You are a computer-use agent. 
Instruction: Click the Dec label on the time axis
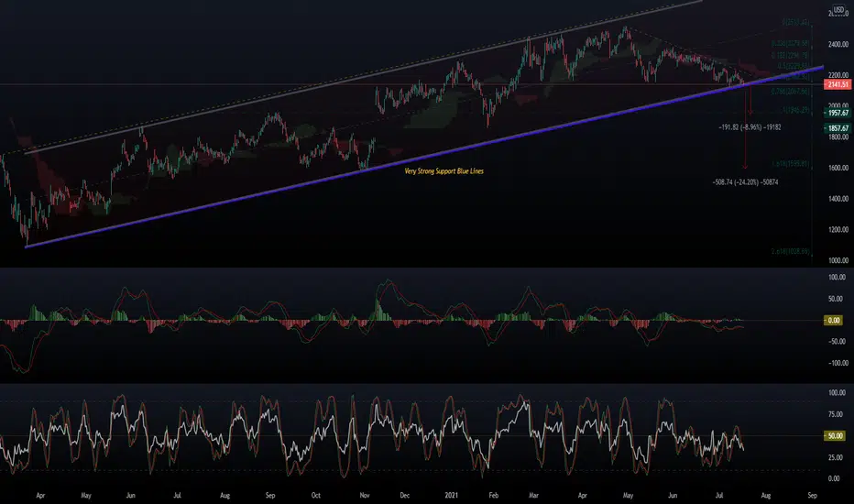click(405, 495)
